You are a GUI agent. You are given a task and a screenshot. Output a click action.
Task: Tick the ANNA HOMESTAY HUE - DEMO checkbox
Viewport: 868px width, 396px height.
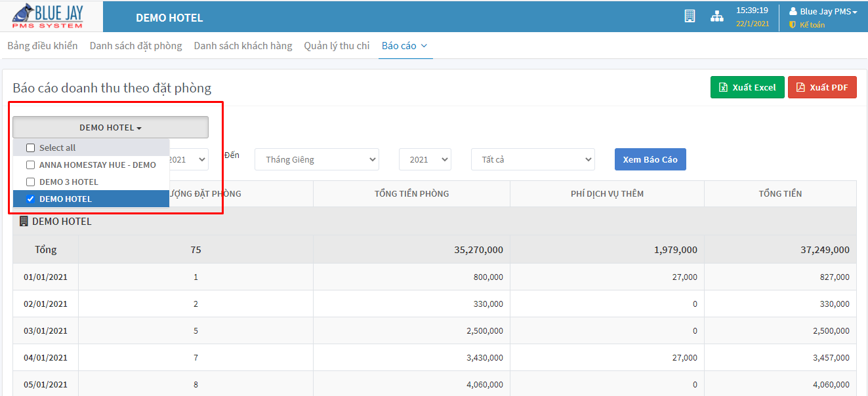click(30, 165)
